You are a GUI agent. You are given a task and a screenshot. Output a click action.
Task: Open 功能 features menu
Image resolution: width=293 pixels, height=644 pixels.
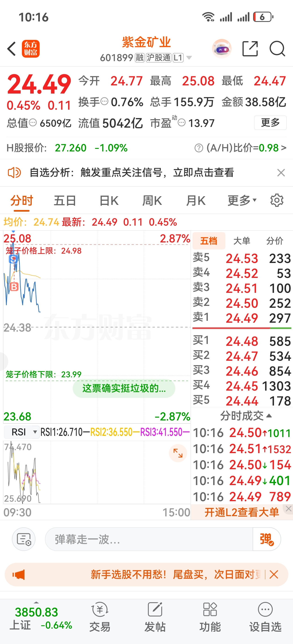(x=210, y=617)
